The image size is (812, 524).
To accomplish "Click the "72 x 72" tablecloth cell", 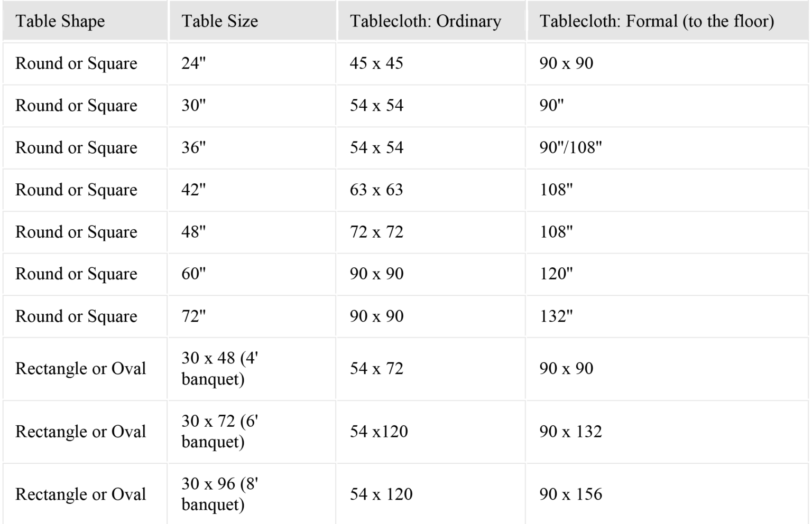I will click(x=376, y=232).
